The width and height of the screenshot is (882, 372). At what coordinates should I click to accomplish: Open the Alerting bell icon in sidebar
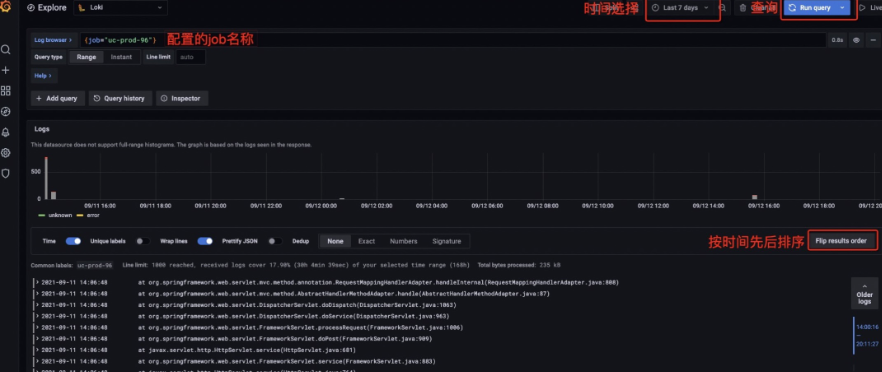[6, 132]
